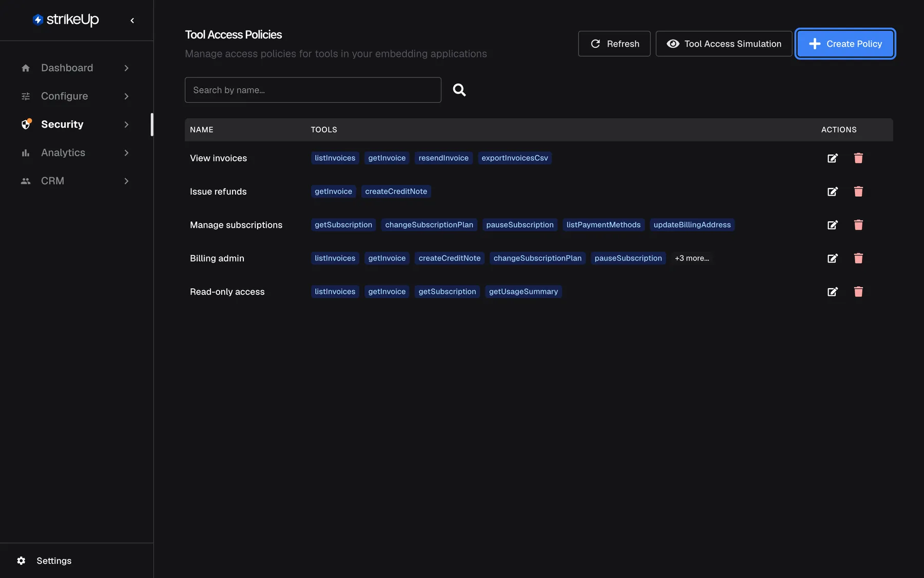Image resolution: width=924 pixels, height=578 pixels.
Task: Click the View invoices policy name
Action: pos(219,158)
